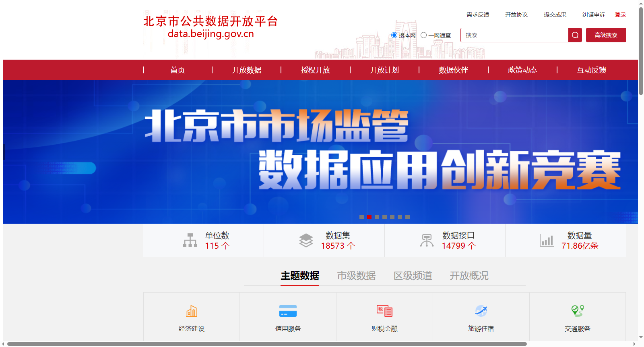644x347 pixels.
Task: Click the magnifier search icon button
Action: coord(575,35)
